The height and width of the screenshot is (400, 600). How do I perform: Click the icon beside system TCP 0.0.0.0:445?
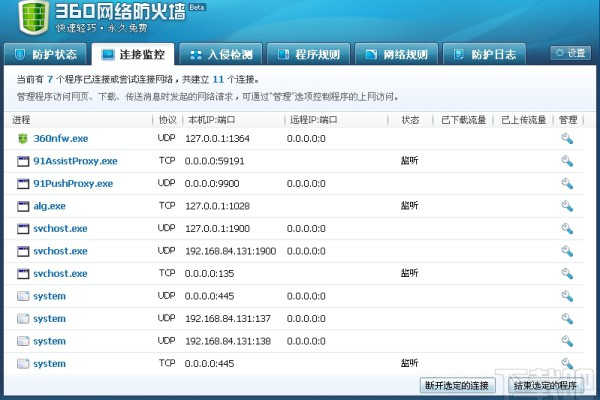[23, 364]
